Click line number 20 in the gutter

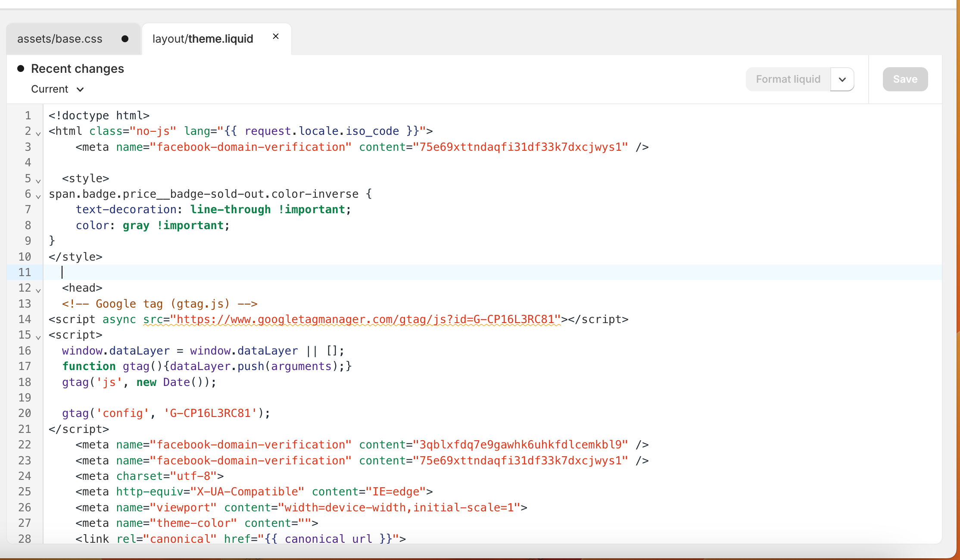tap(25, 413)
